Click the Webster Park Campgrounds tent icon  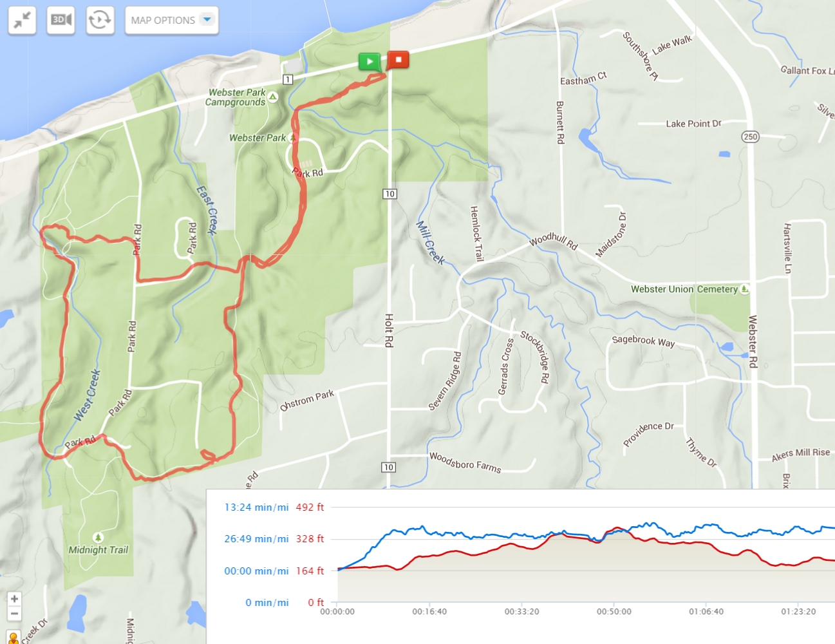273,97
